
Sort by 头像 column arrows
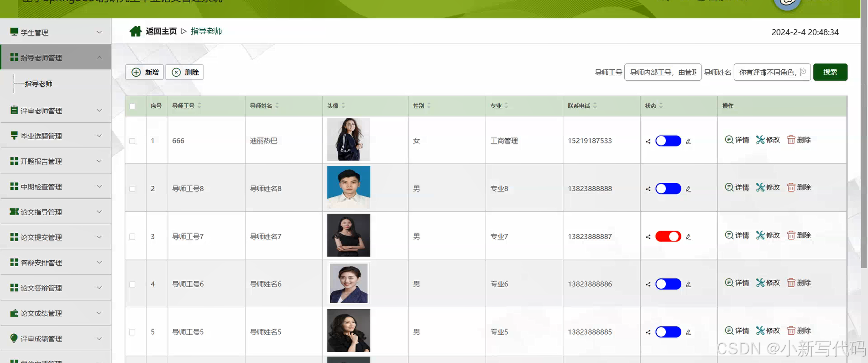pos(343,105)
